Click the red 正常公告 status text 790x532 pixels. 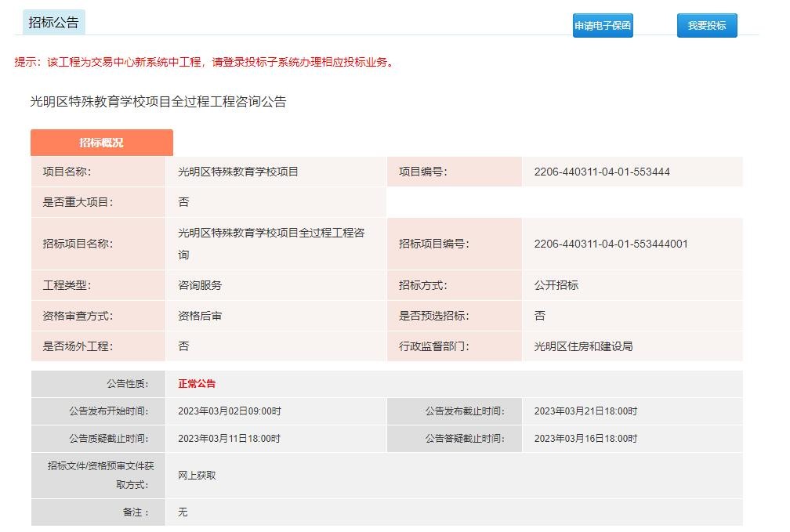(197, 384)
